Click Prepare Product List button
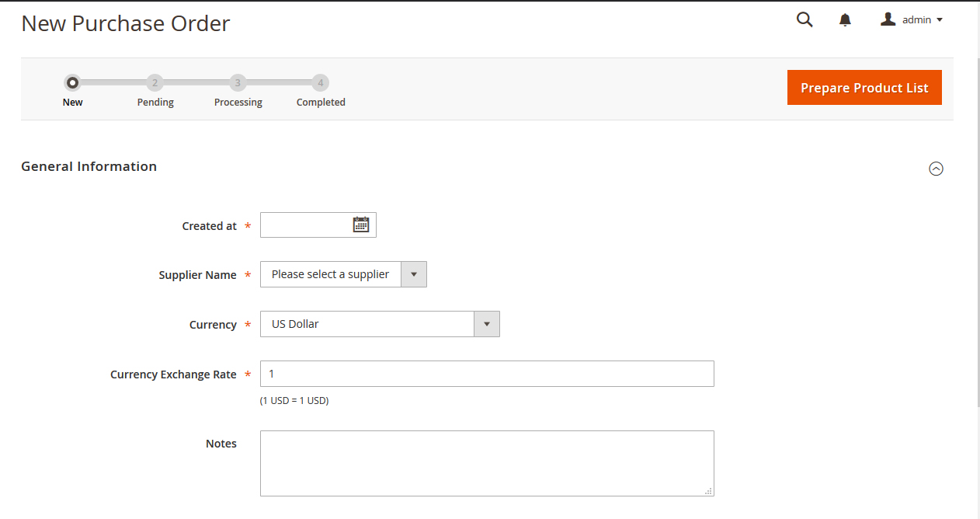This screenshot has width=980, height=519. (864, 88)
